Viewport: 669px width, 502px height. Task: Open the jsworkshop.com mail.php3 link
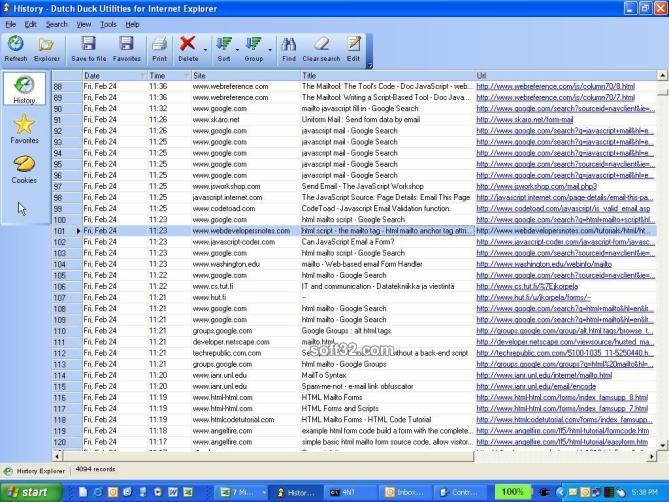[536, 186]
